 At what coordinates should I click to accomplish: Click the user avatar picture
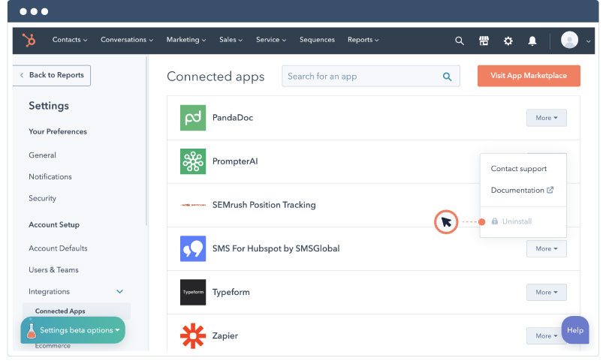pyautogui.click(x=569, y=40)
